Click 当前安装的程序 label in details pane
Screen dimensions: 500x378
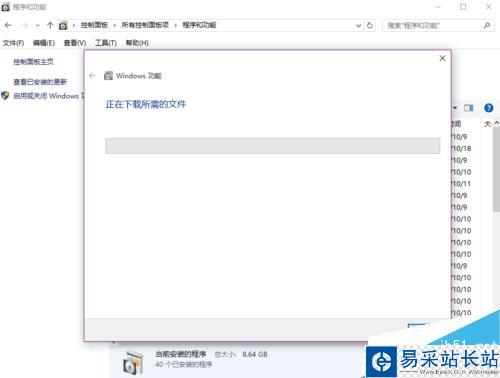point(181,354)
